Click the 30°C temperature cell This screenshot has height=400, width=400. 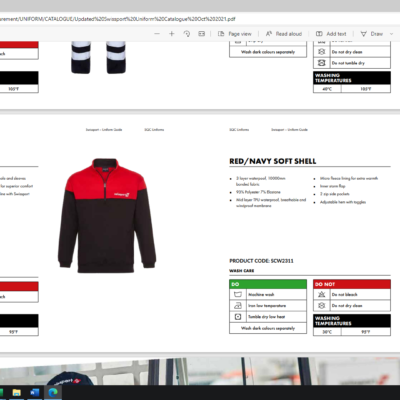327,332
